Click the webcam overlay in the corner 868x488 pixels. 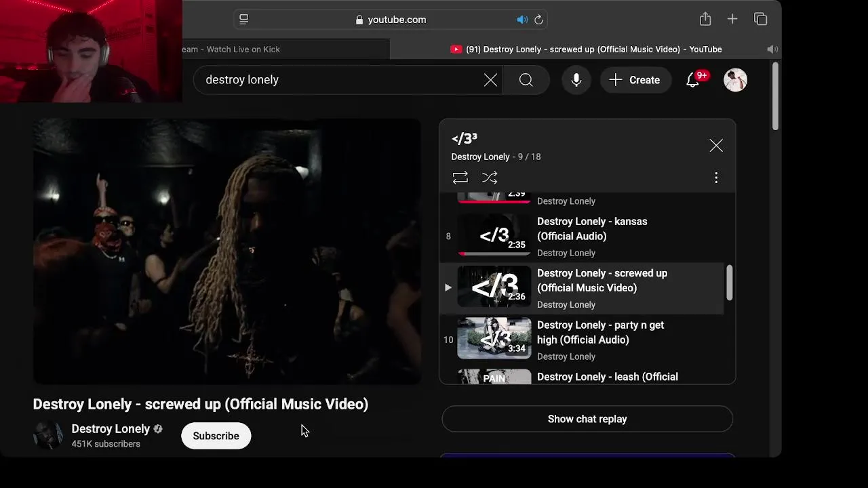pos(91,51)
